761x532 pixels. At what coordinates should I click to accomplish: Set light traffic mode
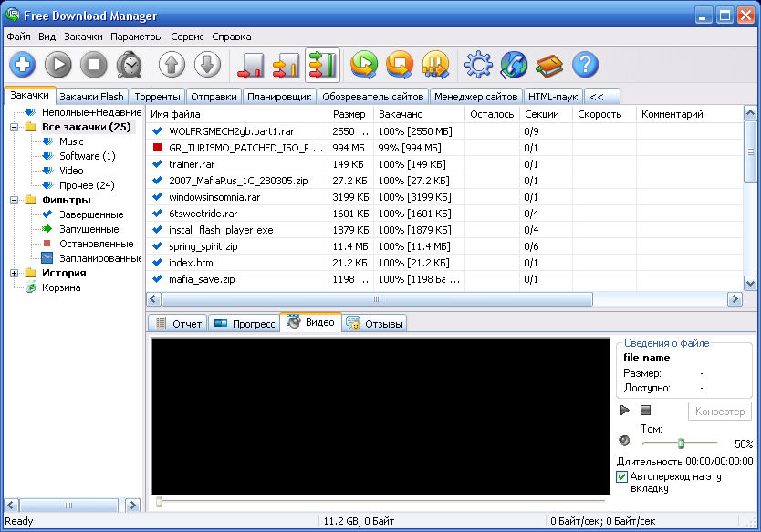pyautogui.click(x=251, y=65)
